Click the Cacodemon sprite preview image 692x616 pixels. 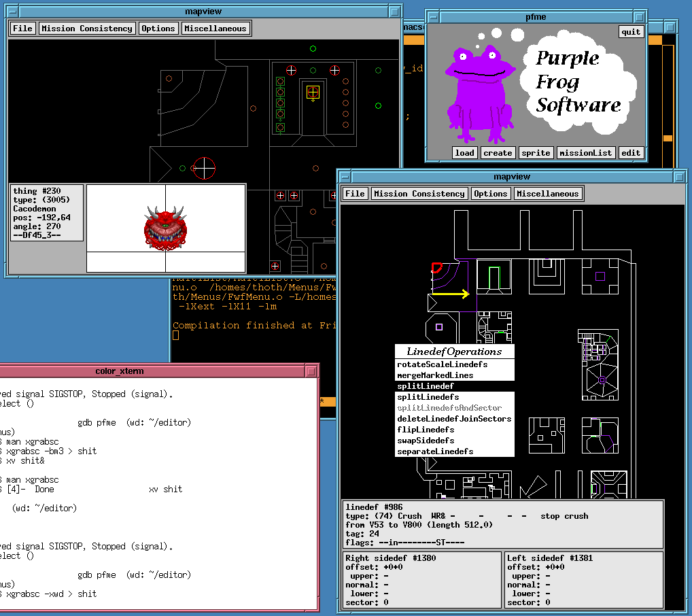point(165,228)
